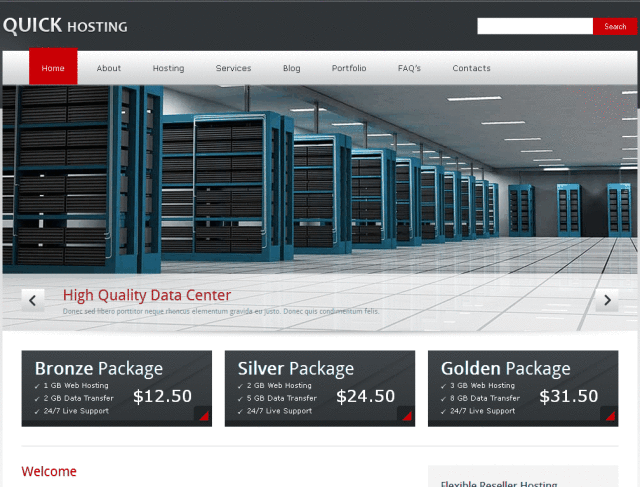
Task: Click red corner arrow on Silver Package
Action: 406,415
